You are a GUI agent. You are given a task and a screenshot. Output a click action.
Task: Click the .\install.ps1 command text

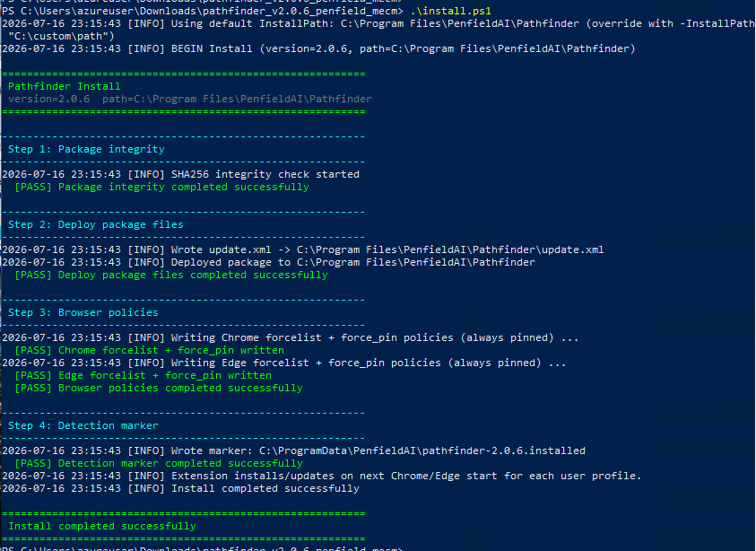pos(450,11)
